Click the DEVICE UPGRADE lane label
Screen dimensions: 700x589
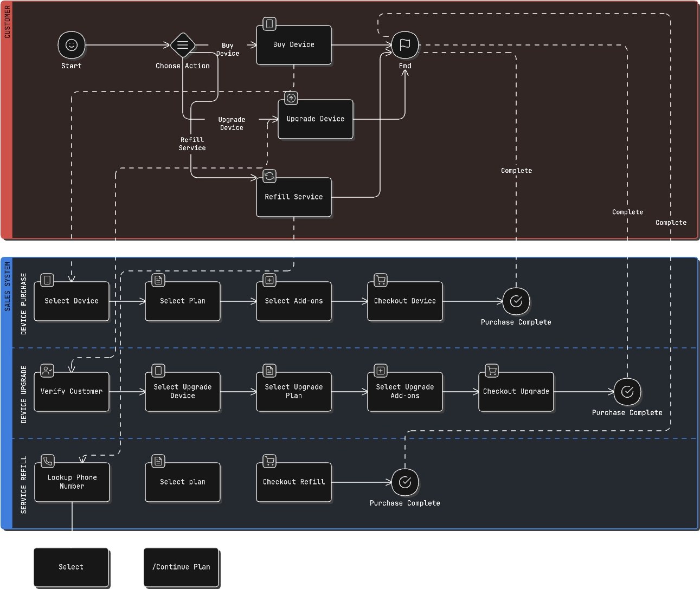pyautogui.click(x=23, y=394)
